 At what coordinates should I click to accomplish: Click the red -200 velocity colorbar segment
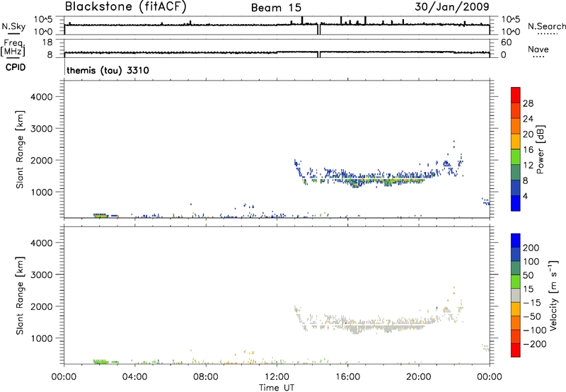click(516, 350)
